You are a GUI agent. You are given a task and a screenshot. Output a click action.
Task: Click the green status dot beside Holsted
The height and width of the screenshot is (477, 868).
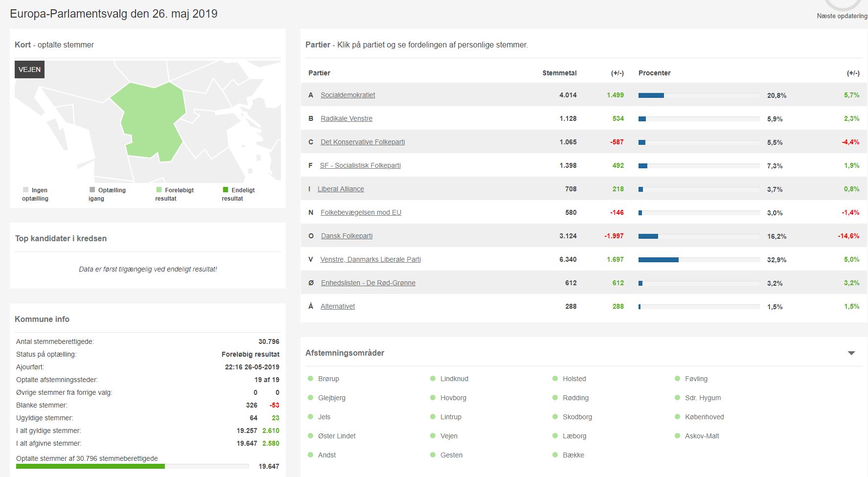[555, 379]
